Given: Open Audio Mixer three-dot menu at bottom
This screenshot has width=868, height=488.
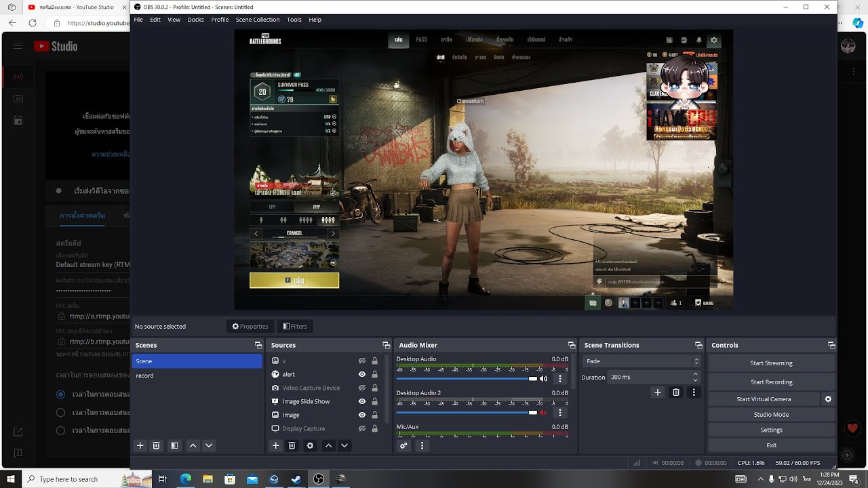Looking at the screenshot, I should click(x=422, y=445).
